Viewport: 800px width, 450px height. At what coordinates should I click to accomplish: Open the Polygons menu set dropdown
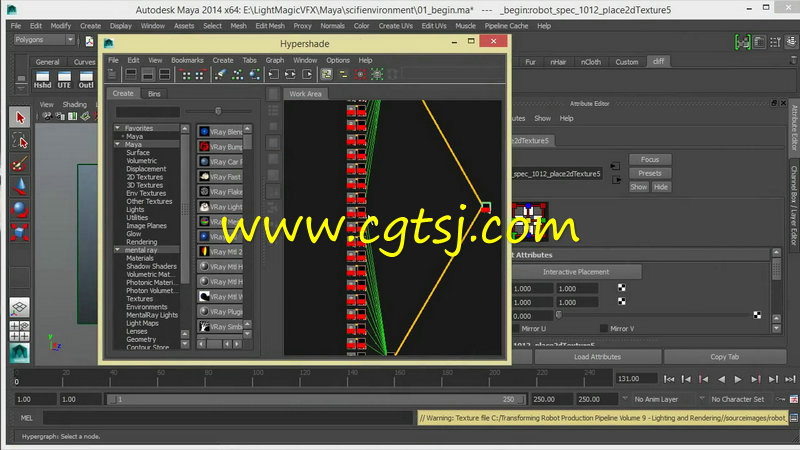[x=44, y=39]
